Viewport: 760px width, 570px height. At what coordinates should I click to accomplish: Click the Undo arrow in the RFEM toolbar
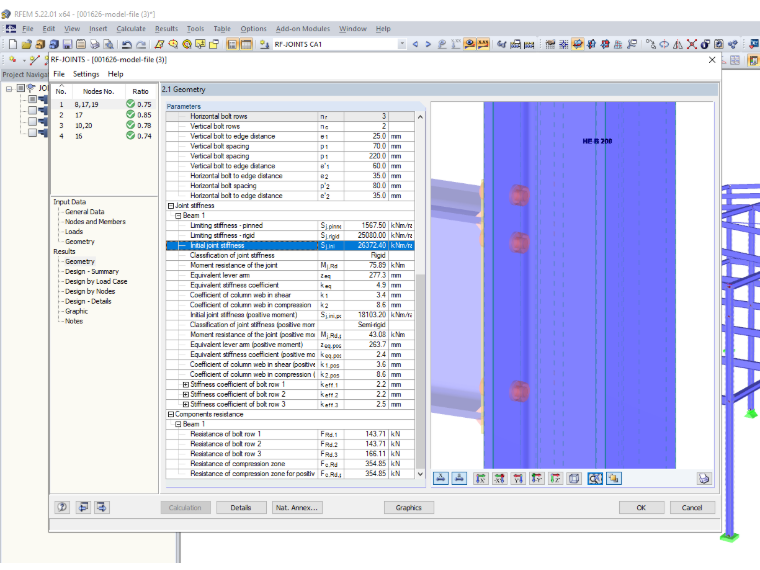[127, 44]
